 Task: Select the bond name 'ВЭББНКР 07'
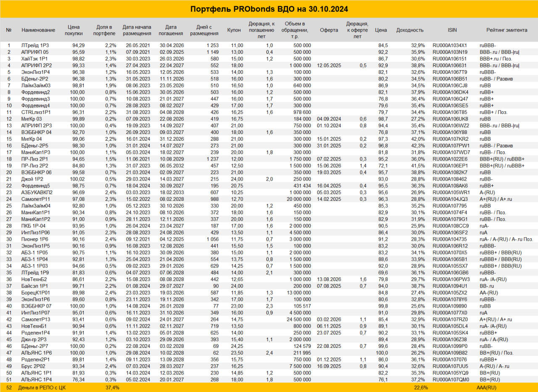pyautogui.click(x=36, y=306)
